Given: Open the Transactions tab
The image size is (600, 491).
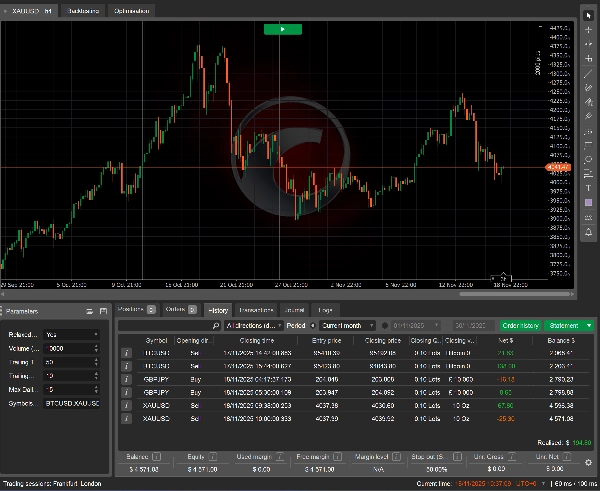Looking at the screenshot, I should tap(257, 310).
